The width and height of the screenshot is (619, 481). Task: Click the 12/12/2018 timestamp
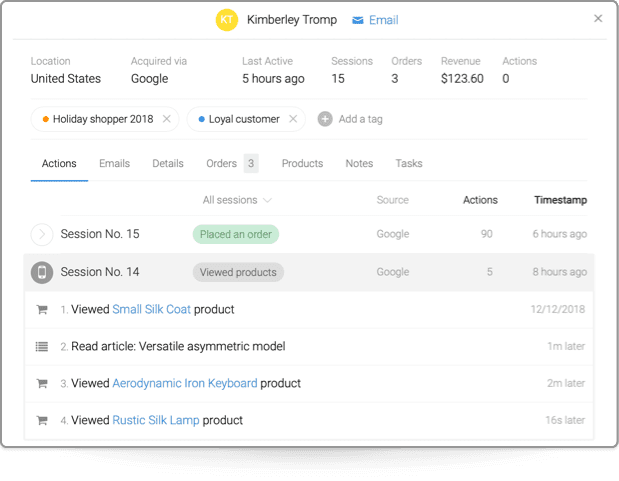coord(557,309)
